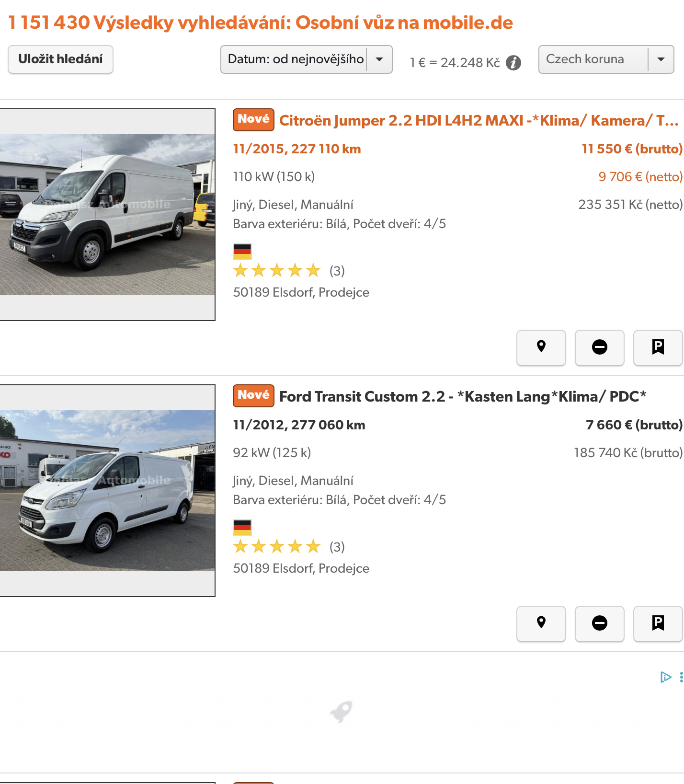Click the Ford price 7 660 € (brutto)
The height and width of the screenshot is (784, 684).
pyautogui.click(x=634, y=425)
